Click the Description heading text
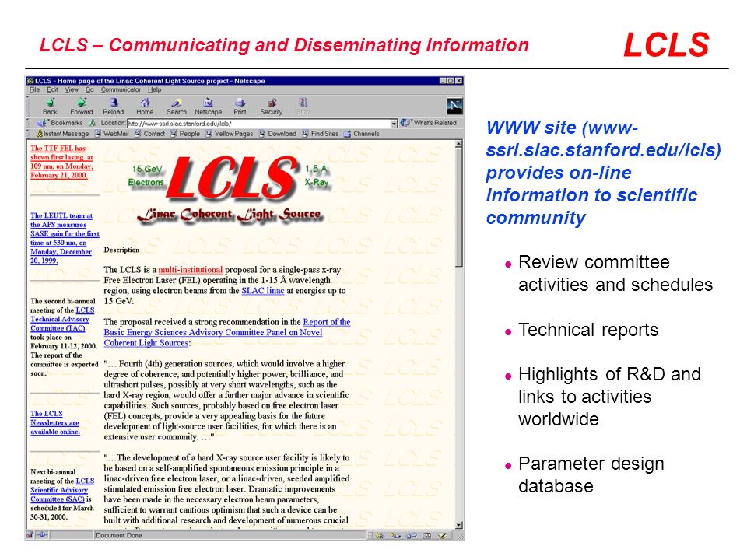This screenshot has height=560, width=747. click(x=121, y=250)
